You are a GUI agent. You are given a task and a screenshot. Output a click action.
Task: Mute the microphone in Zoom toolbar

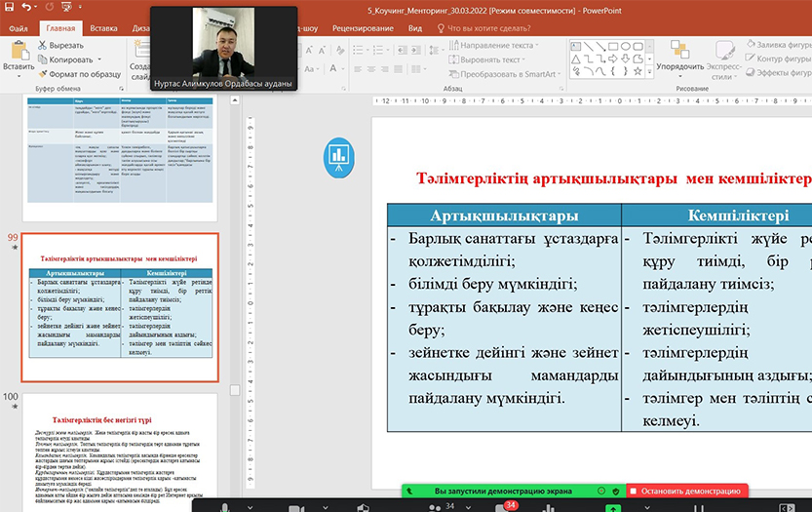[x=225, y=506]
